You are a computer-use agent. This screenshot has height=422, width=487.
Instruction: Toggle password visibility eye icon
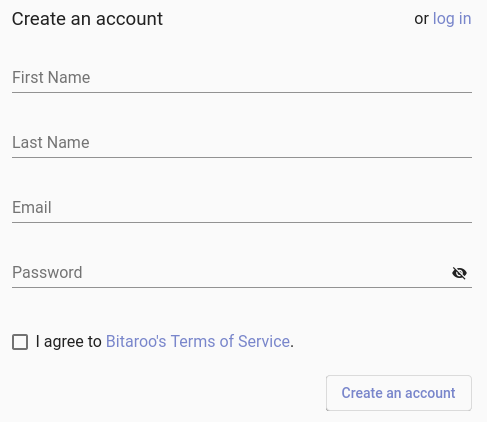459,273
